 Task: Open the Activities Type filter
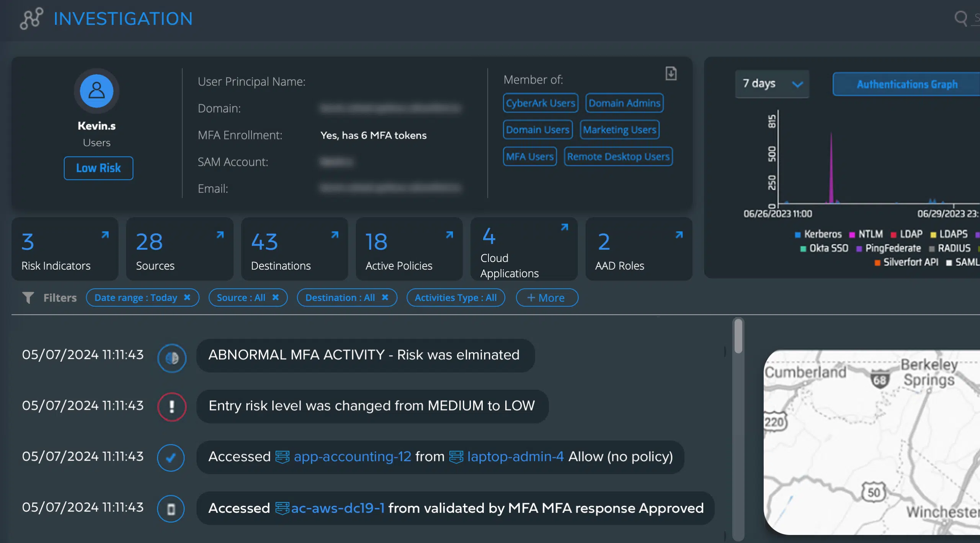[456, 298]
